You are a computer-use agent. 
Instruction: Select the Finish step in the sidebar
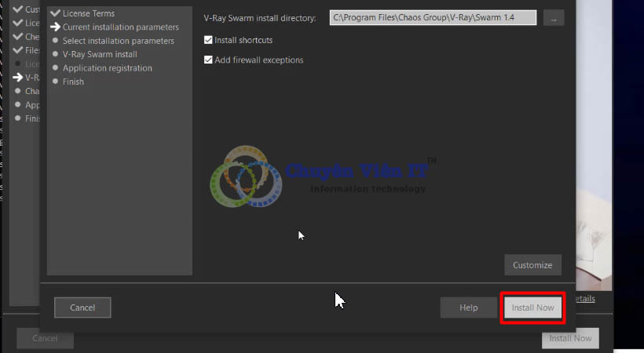point(73,82)
